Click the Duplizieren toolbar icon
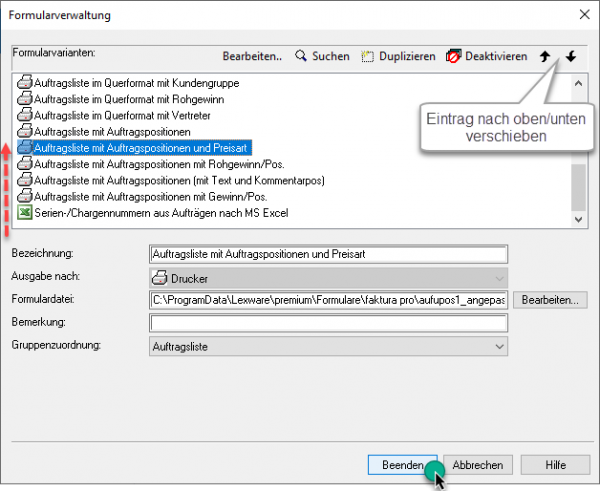The height and width of the screenshot is (491, 600). (x=367, y=56)
